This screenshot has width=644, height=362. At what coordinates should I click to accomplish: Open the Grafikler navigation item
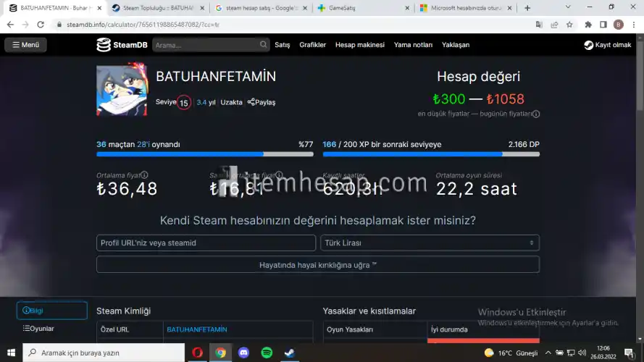pyautogui.click(x=312, y=45)
